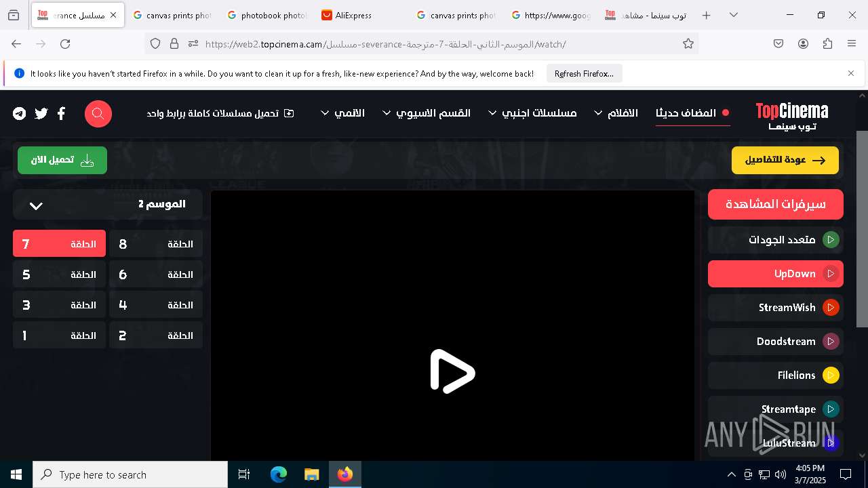Bookmark this page with star icon

point(688,44)
